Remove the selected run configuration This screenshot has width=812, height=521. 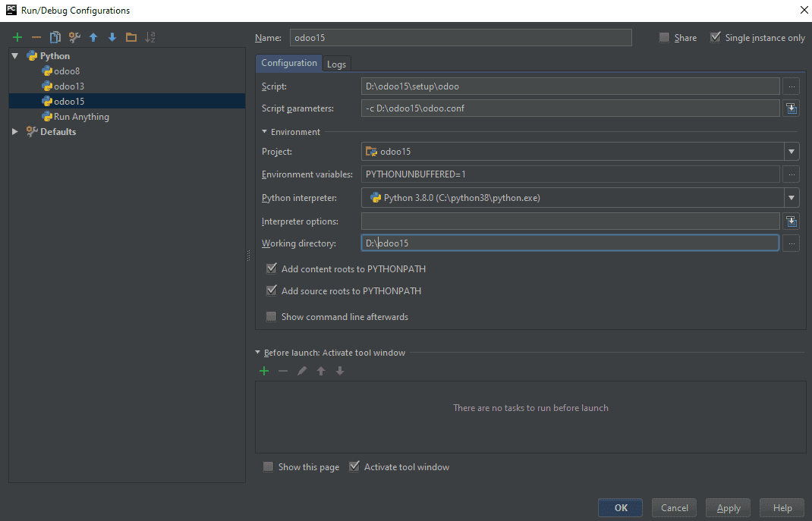35,36
